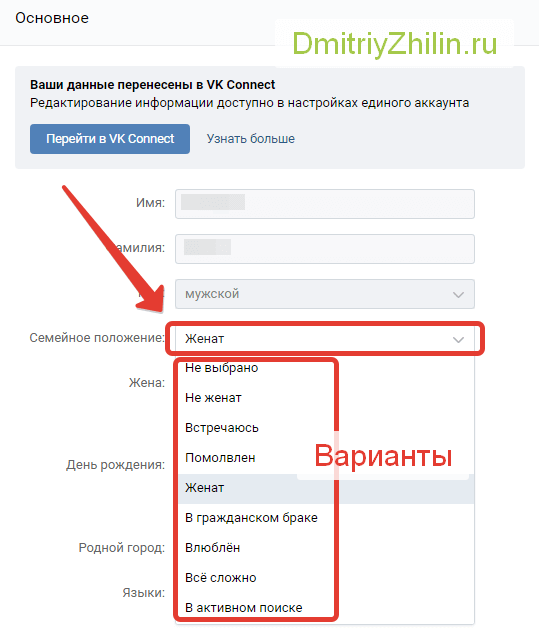The width and height of the screenshot is (539, 629).
Task: Select the Встречаюсь status
Action: click(326, 428)
